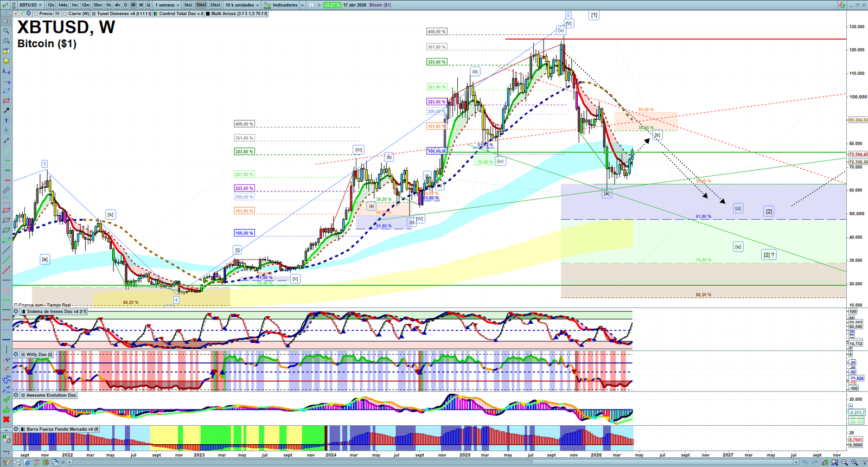
Task: Select the red diagonal line tool
Action: pos(6,270)
